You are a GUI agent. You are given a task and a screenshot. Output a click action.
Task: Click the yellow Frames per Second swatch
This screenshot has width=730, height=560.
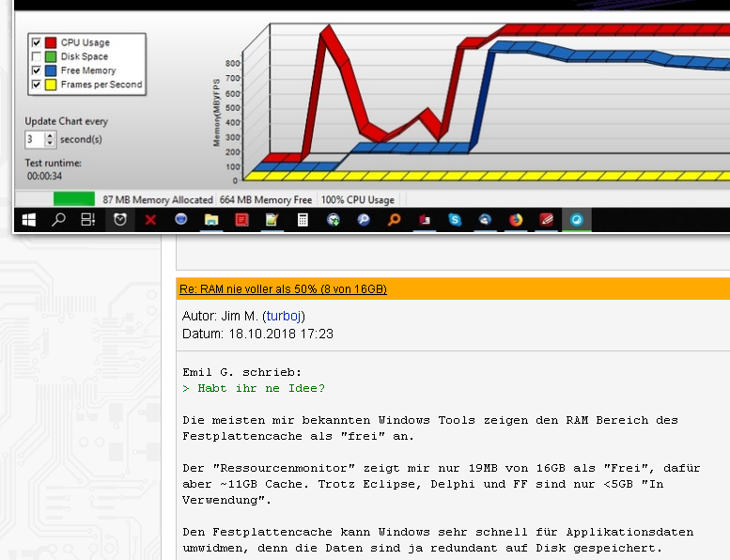click(x=51, y=85)
